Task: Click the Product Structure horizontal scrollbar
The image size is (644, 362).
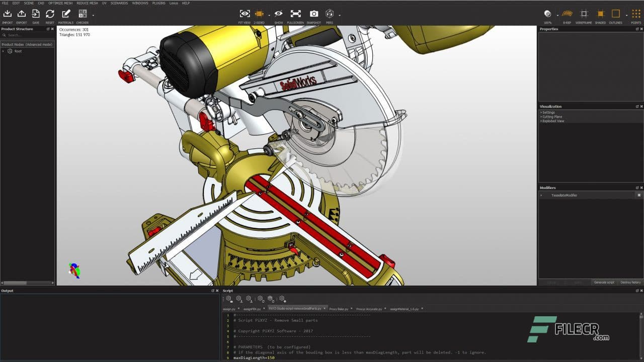Action: pyautogui.click(x=16, y=283)
